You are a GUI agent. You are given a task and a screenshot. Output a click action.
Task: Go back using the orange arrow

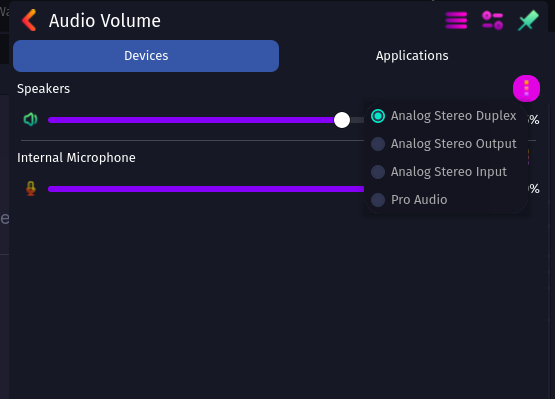pos(29,21)
